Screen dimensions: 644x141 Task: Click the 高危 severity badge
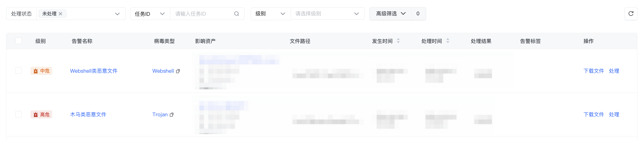click(41, 115)
